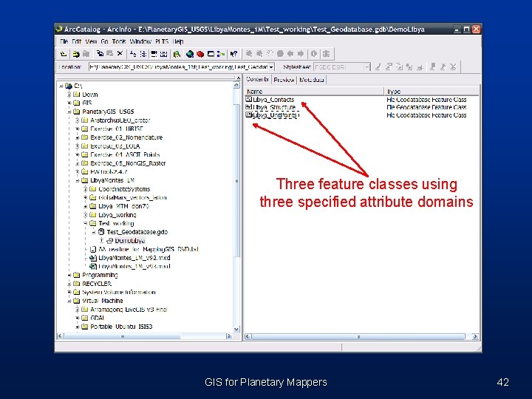Click the Delete (X) toolbar icon

pyautogui.click(x=120, y=54)
